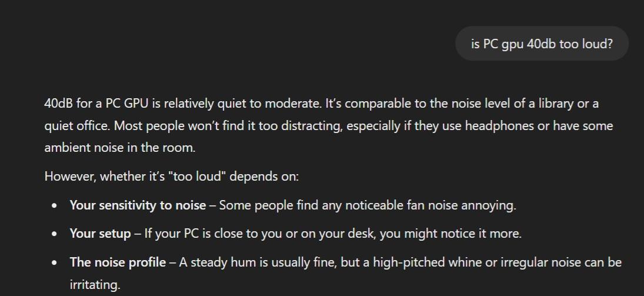Click the bullet dot before 'Your setup'
The width and height of the screenshot is (644, 296).
coord(55,234)
